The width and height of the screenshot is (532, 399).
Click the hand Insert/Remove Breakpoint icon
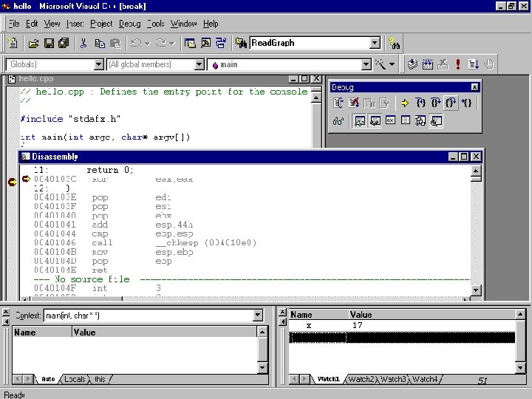click(489, 64)
